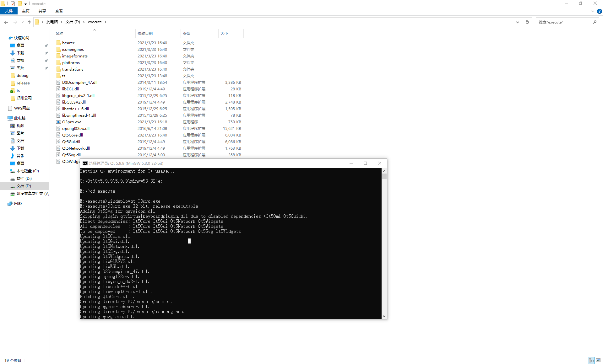Select the O3pro.exe application icon
Viewport: 603px width, 364px height.
click(x=58, y=122)
